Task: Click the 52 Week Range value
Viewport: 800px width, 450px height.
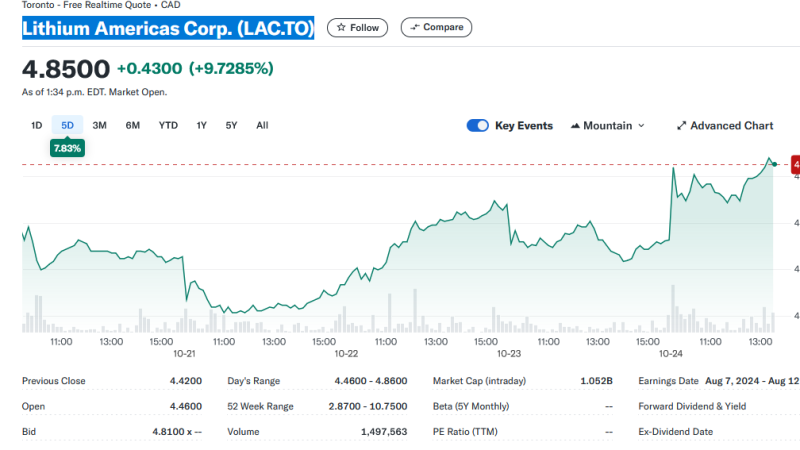Action: pyautogui.click(x=368, y=407)
